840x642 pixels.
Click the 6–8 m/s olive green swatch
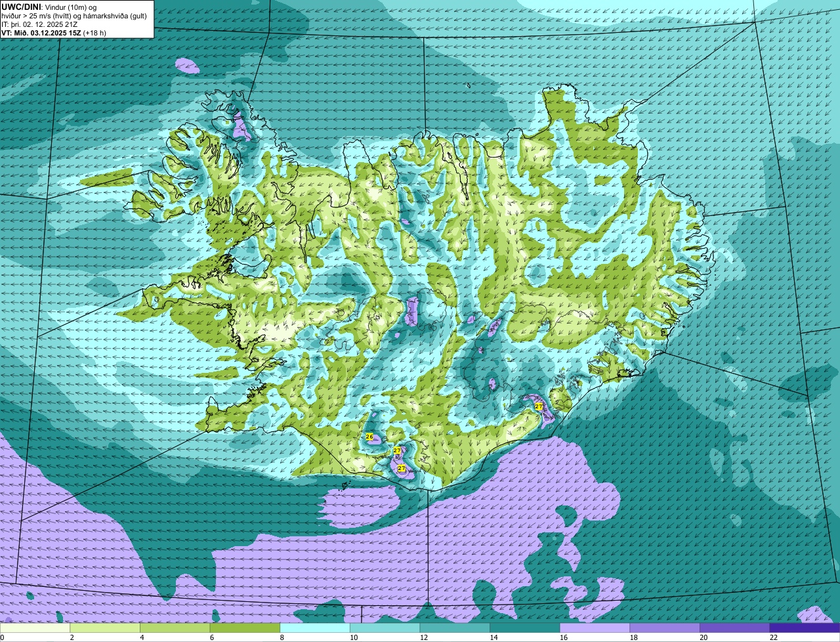click(245, 628)
